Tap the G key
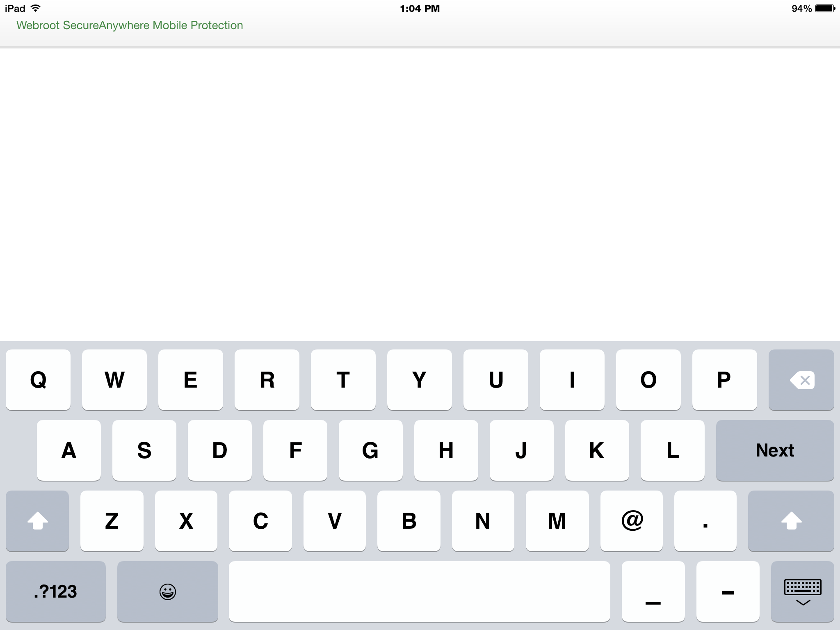 (371, 450)
